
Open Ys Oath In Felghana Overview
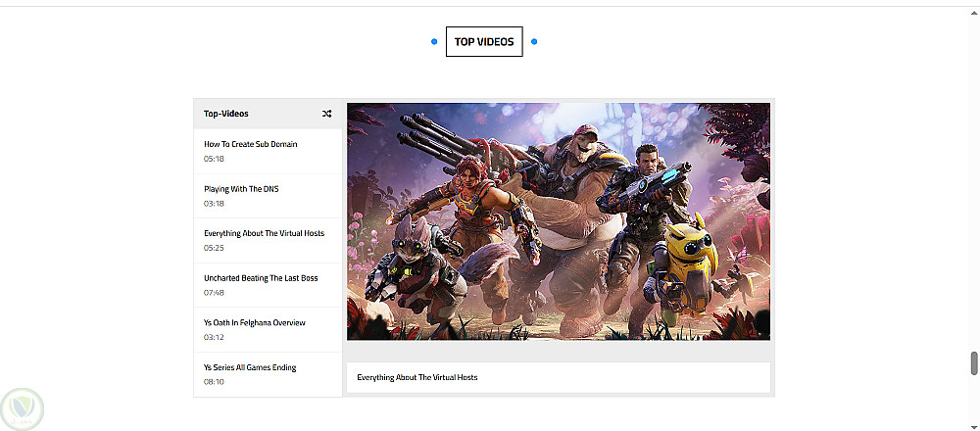point(269,330)
